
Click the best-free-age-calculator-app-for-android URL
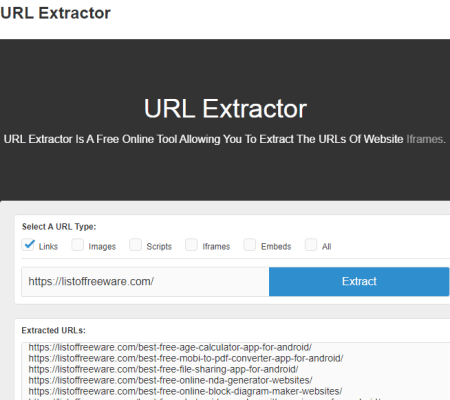point(170,347)
